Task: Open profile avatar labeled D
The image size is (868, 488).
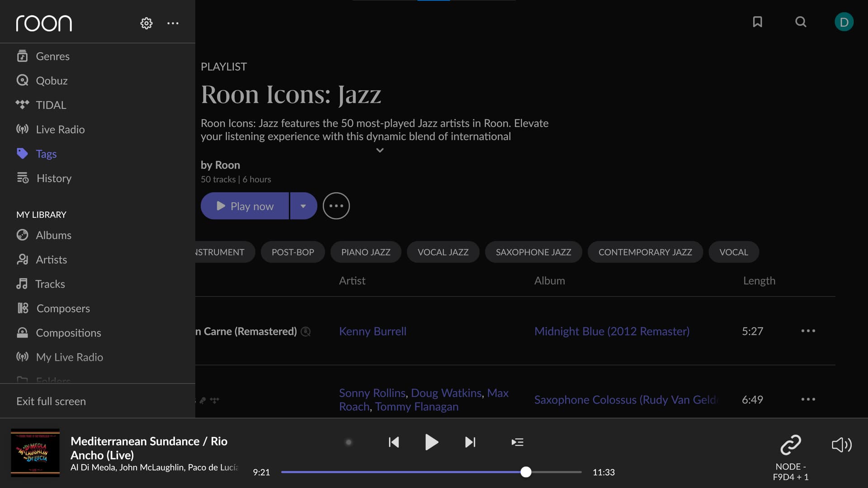Action: [x=844, y=22]
